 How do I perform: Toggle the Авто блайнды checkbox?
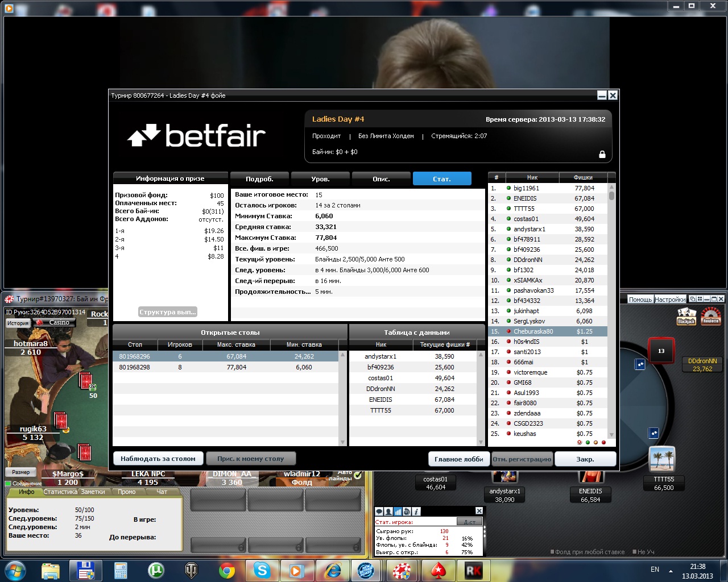tap(358, 475)
